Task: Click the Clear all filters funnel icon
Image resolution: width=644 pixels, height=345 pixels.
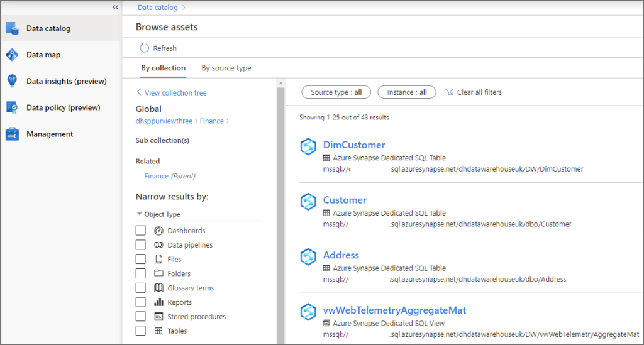Action: (449, 92)
